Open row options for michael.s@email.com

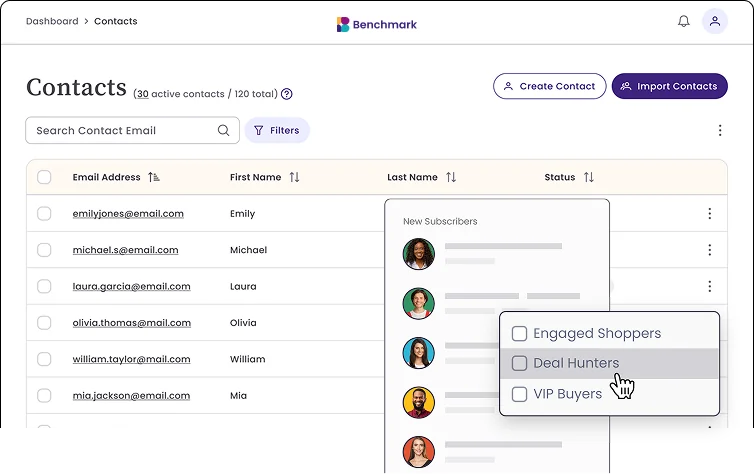coord(709,250)
